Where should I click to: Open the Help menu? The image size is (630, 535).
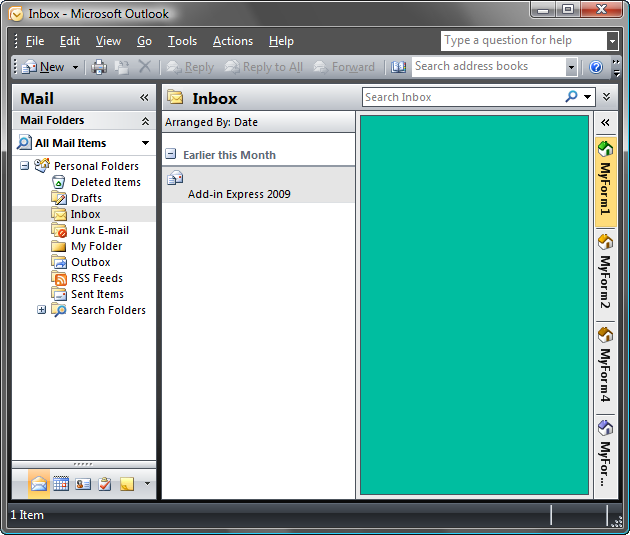281,41
